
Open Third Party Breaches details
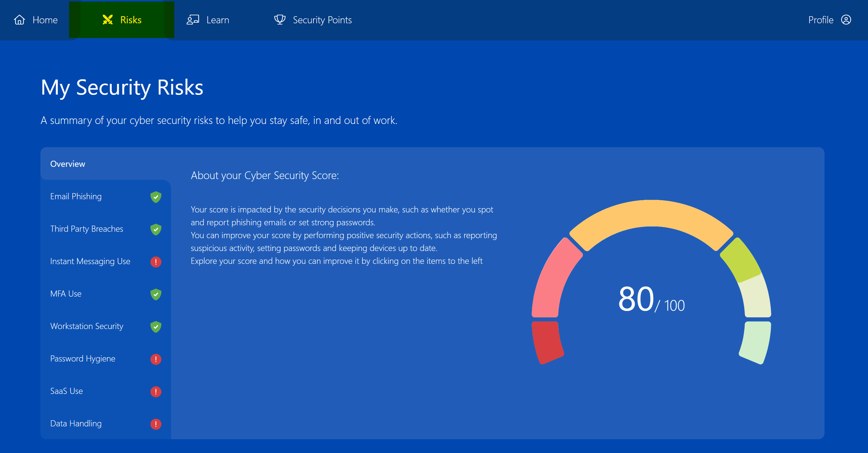pyautogui.click(x=106, y=229)
